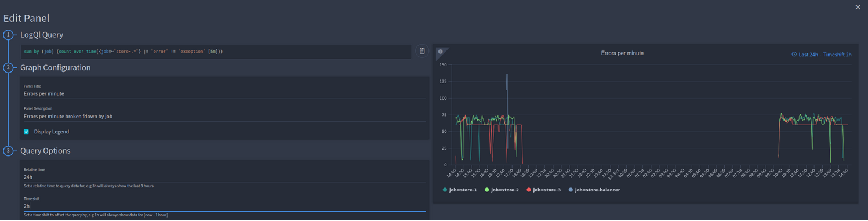Screen dimensions: 868x221
Task: Click the Edit Panel heading
Action: coord(26,19)
